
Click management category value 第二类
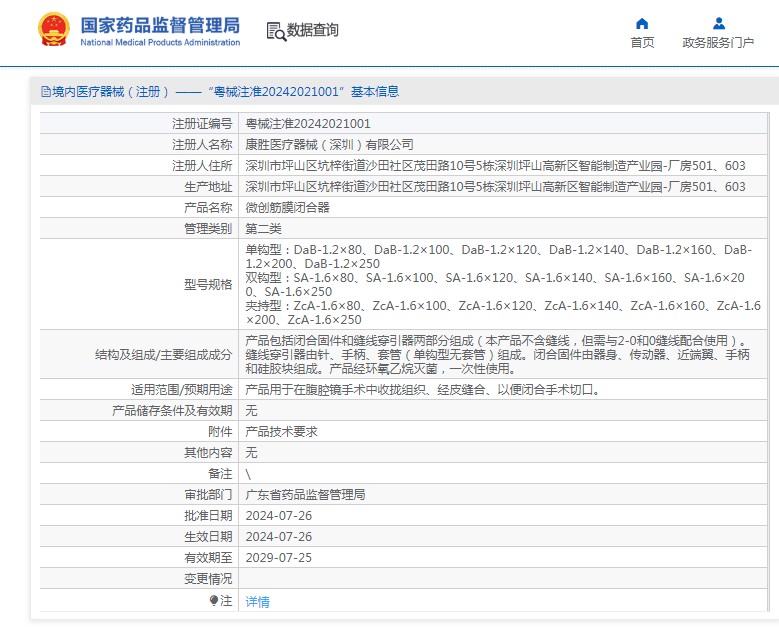click(264, 229)
